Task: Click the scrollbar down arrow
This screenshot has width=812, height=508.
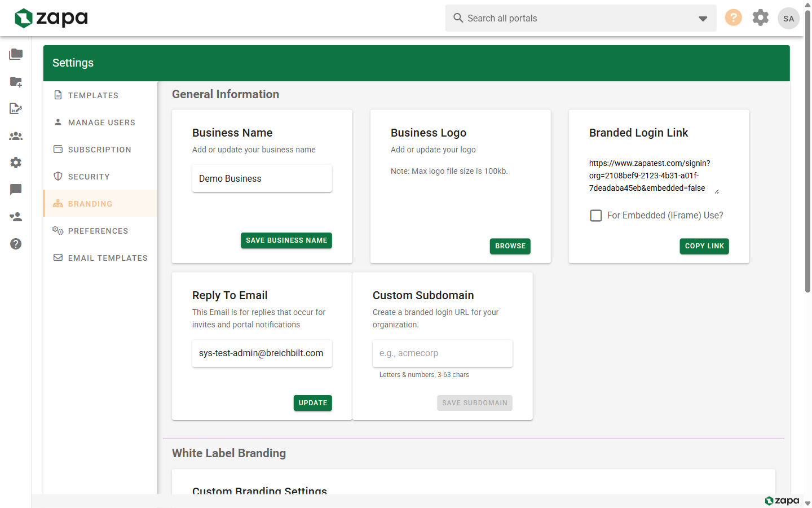Action: click(x=807, y=503)
